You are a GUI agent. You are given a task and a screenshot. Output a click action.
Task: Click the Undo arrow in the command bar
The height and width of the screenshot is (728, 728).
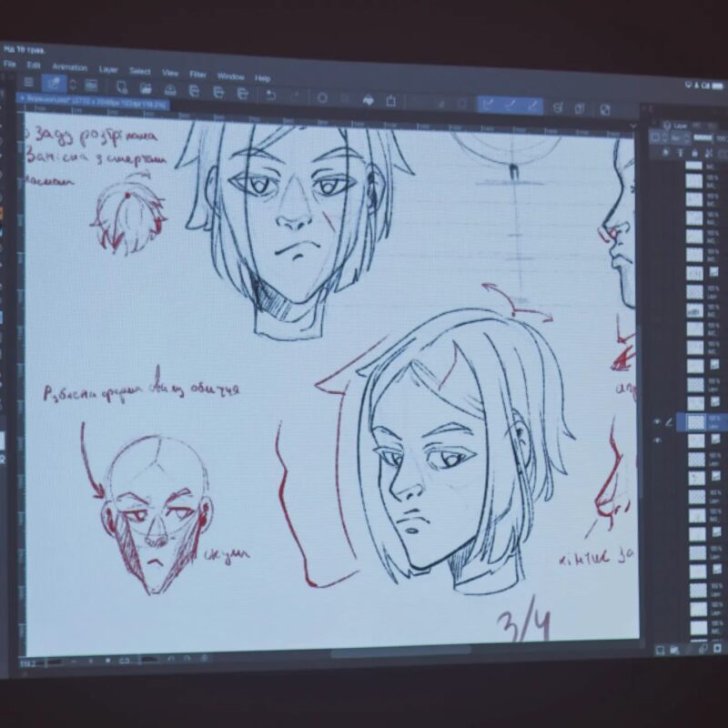click(x=270, y=95)
